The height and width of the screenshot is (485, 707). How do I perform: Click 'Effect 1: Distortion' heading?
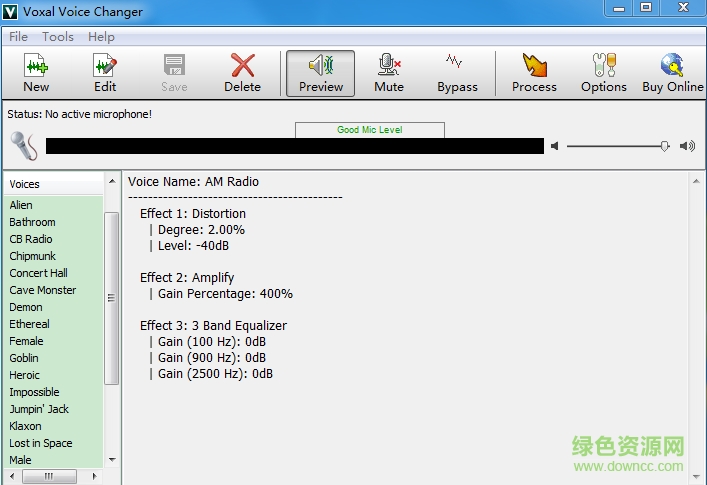click(x=193, y=214)
